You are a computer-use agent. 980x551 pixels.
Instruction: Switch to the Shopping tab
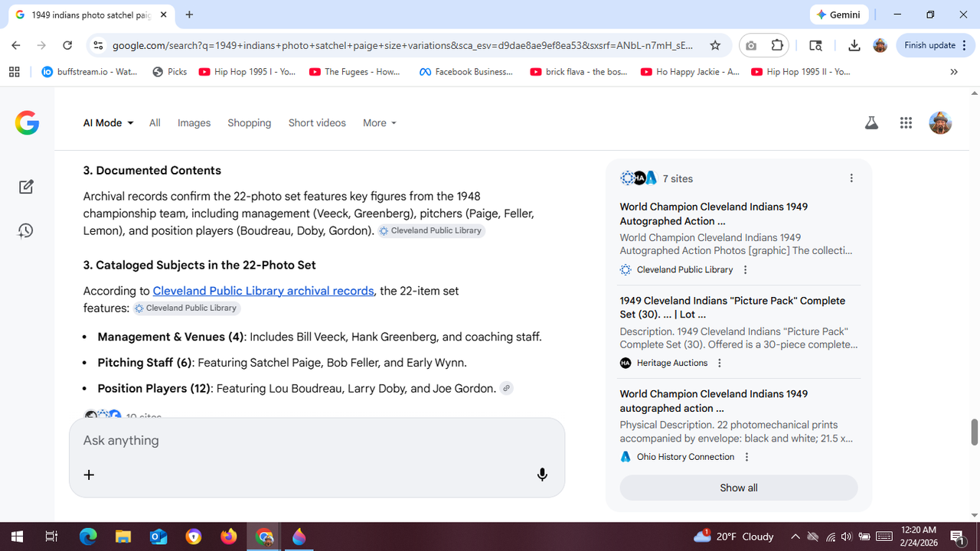pyautogui.click(x=250, y=122)
